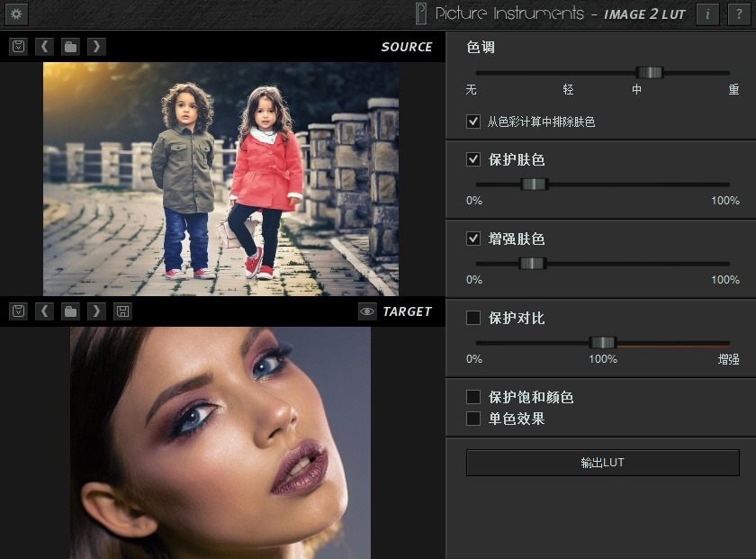This screenshot has height=559, width=756.
Task: Enable the 保护对比 checkbox
Action: (474, 318)
